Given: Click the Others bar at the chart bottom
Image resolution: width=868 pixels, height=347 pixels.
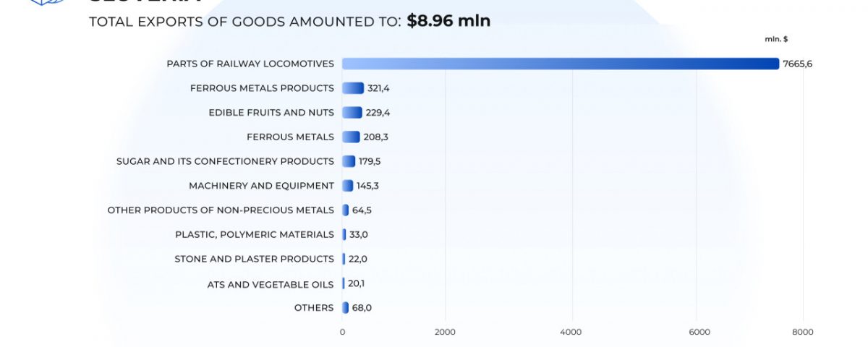Looking at the screenshot, I should click(x=345, y=308).
